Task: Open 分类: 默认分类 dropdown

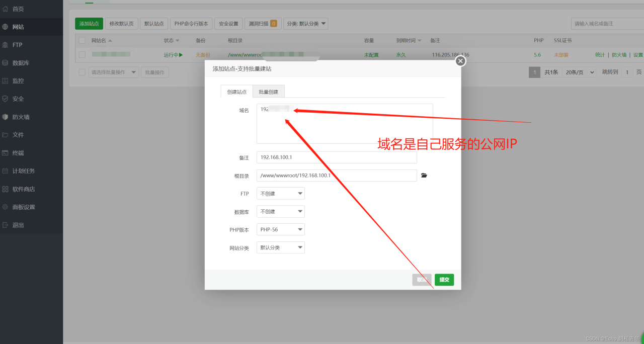Action: (x=306, y=24)
